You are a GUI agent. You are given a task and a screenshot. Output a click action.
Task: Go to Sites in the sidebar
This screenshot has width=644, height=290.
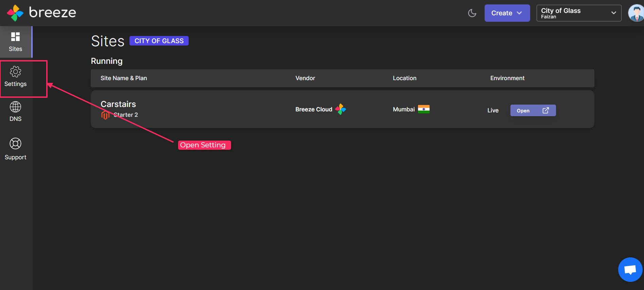[16, 42]
